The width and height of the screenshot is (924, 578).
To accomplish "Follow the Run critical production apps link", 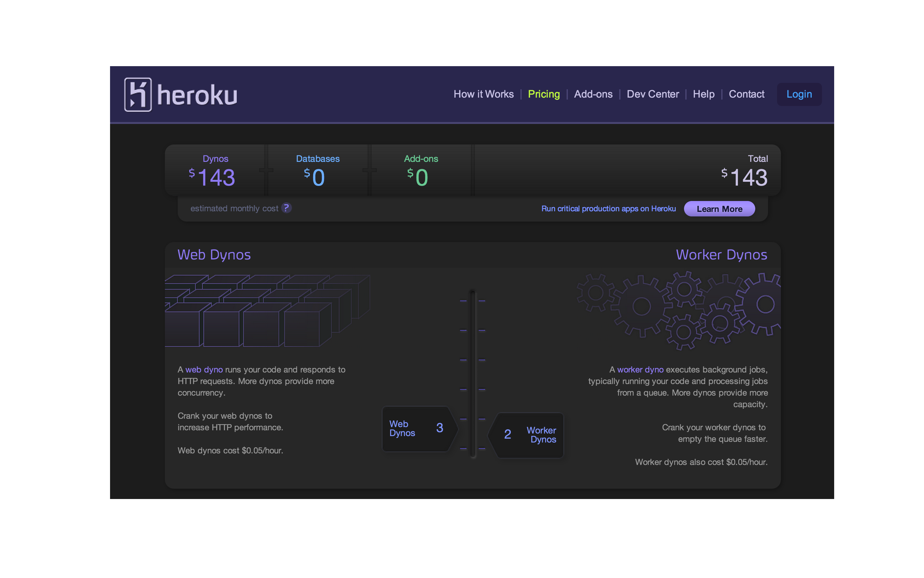I will [x=608, y=209].
